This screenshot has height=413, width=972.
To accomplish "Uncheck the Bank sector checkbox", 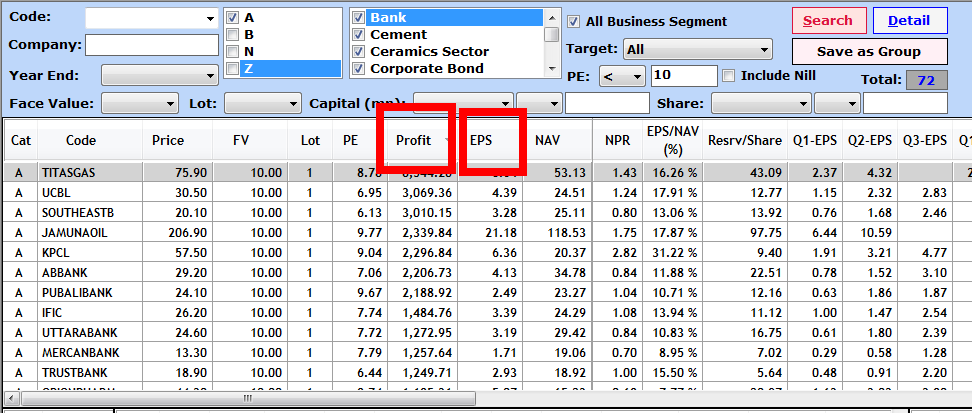I will point(358,18).
